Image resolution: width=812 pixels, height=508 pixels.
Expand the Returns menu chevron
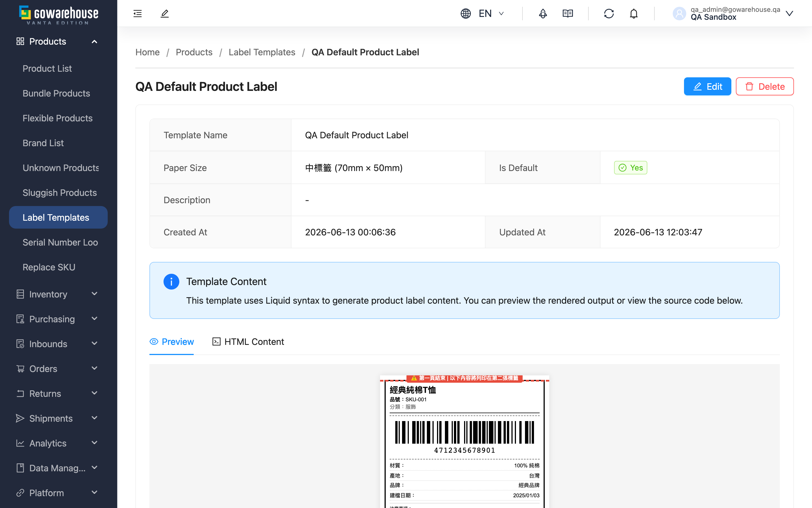[95, 393]
